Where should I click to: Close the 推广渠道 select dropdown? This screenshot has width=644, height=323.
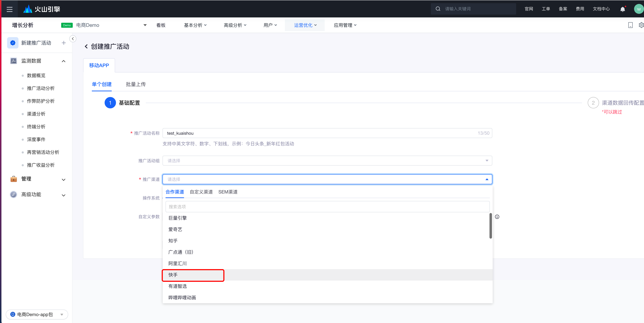click(x=327, y=179)
